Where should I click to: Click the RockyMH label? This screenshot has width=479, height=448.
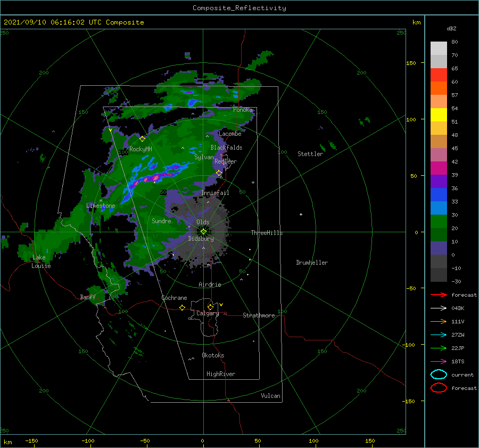pyautogui.click(x=141, y=149)
